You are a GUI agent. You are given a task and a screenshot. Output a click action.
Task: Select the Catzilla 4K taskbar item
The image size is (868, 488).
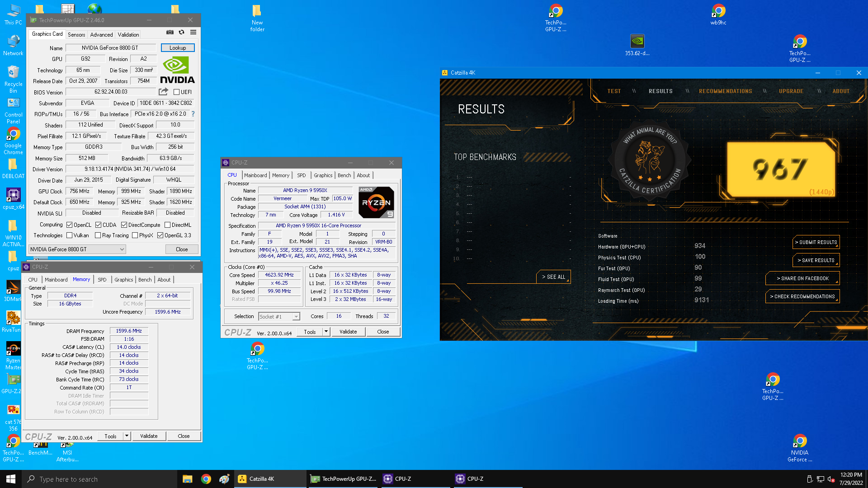[x=270, y=479]
